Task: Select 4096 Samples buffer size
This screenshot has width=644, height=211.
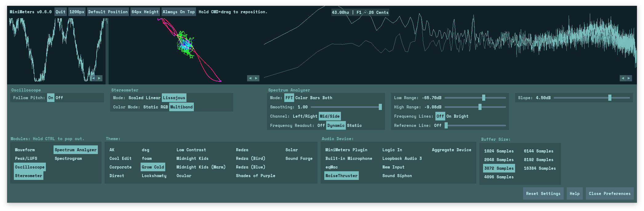Action: [x=499, y=177]
